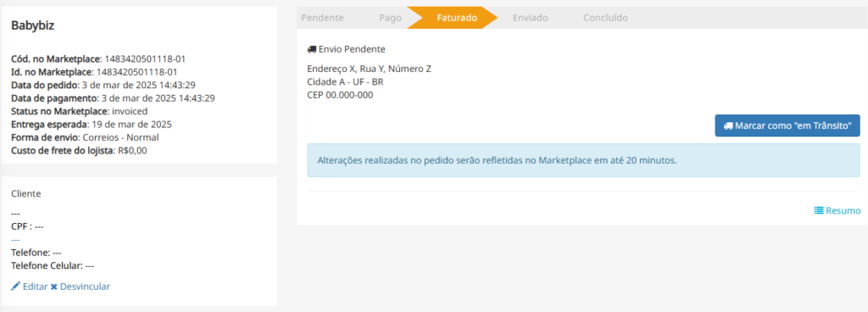Click the Babybiz store heading
The image size is (868, 312).
[x=33, y=25]
